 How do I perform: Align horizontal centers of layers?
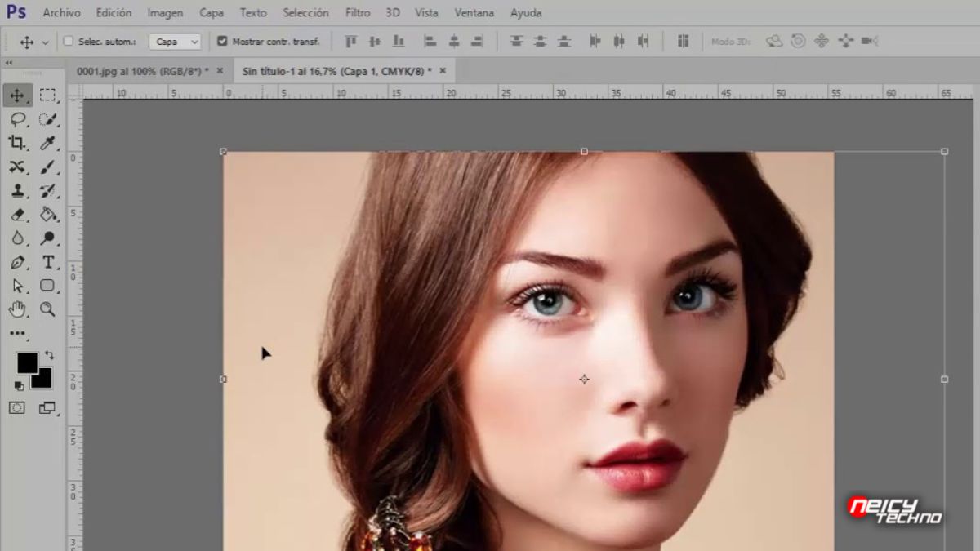click(454, 41)
